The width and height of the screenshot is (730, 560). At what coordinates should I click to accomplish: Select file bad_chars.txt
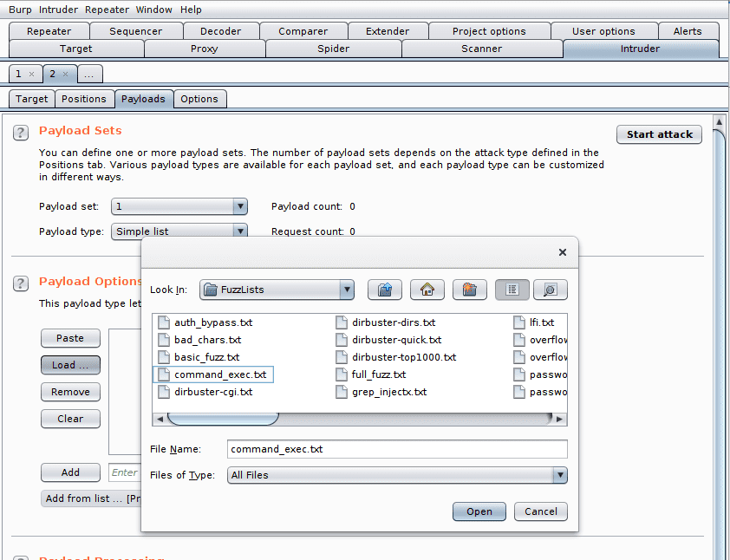tap(199, 340)
